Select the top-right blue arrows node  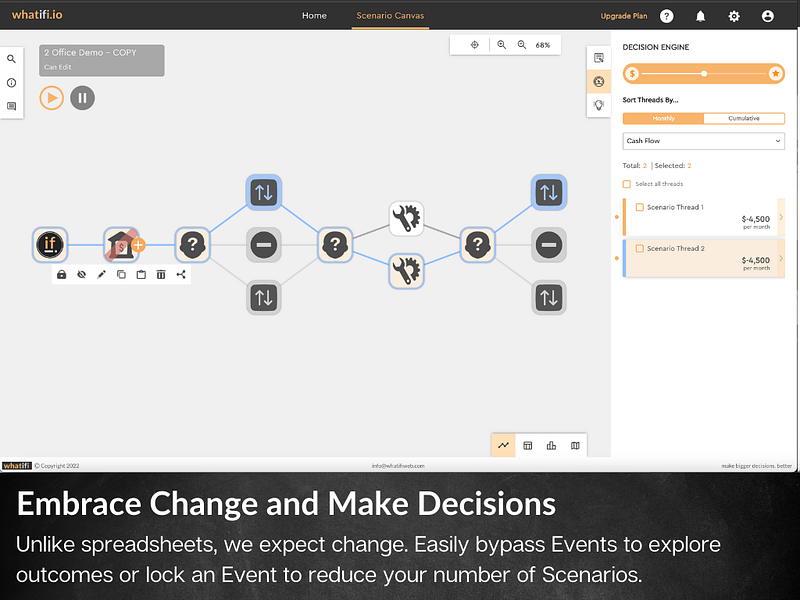(x=549, y=192)
